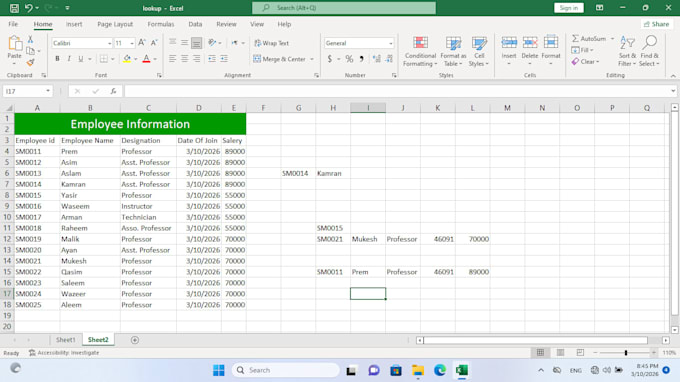Image resolution: width=680 pixels, height=382 pixels.
Task: Switch to Normal view in status bar
Action: pos(540,353)
